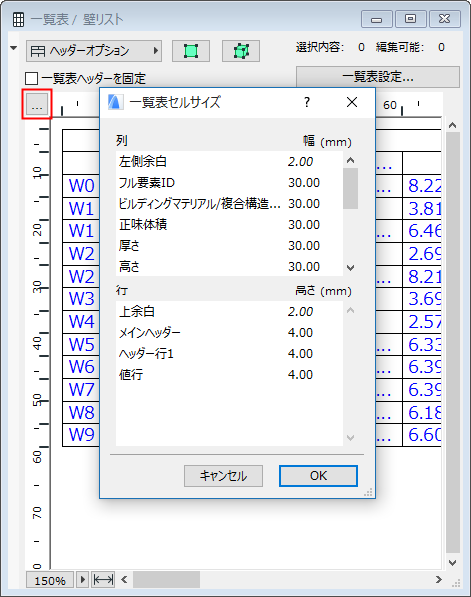The height and width of the screenshot is (597, 471).
Task: Click キャンセル button
Action: coord(223,476)
